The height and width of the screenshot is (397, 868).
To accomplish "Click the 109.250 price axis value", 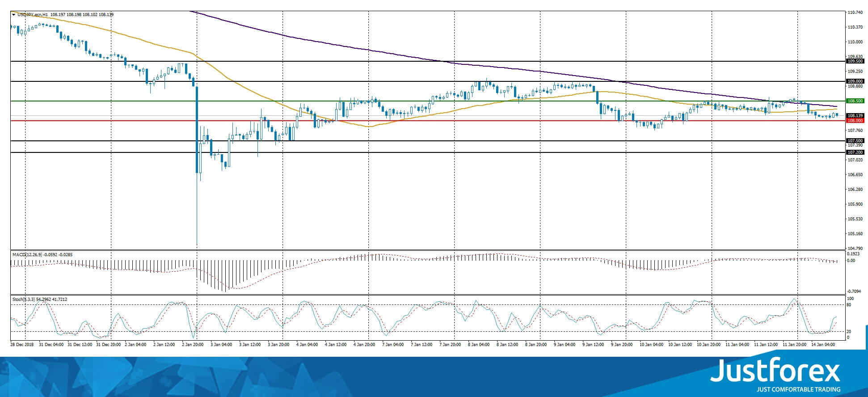I will (855, 72).
